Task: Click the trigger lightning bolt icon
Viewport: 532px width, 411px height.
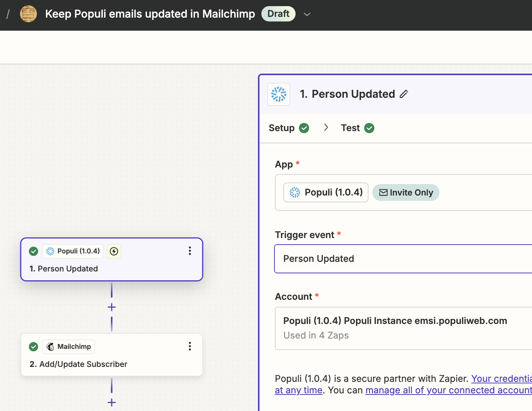Action: 114,251
